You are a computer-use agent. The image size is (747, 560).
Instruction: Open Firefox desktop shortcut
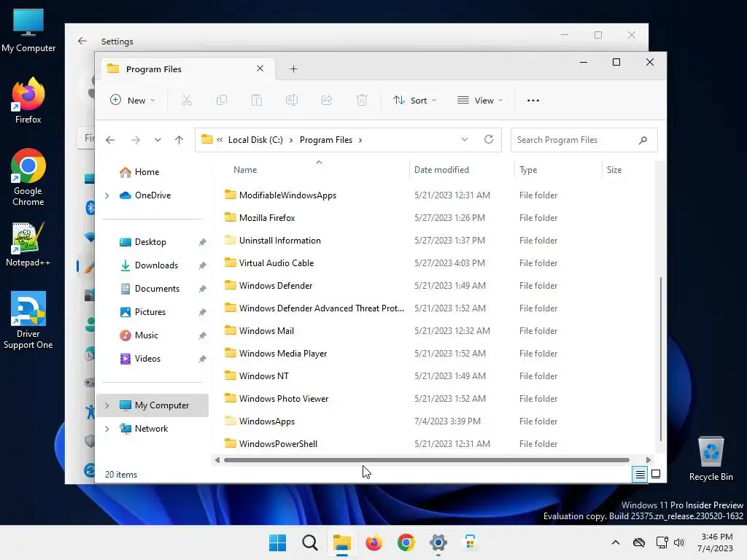(x=28, y=101)
